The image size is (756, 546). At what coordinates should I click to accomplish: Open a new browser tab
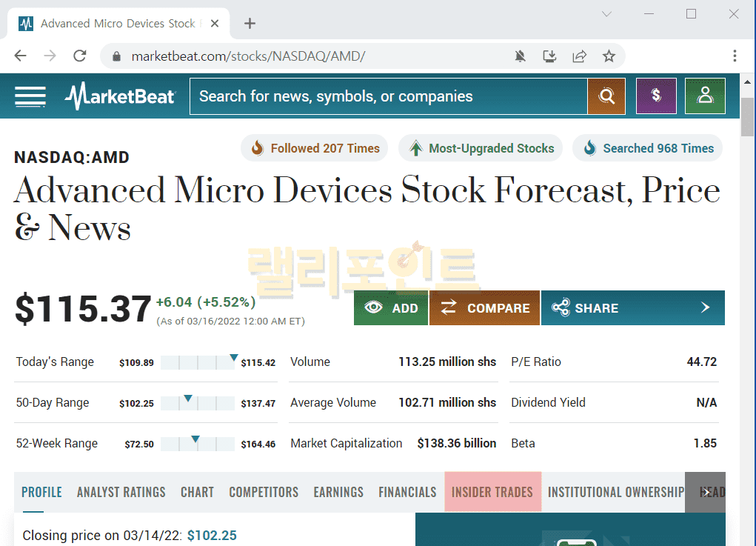[250, 24]
